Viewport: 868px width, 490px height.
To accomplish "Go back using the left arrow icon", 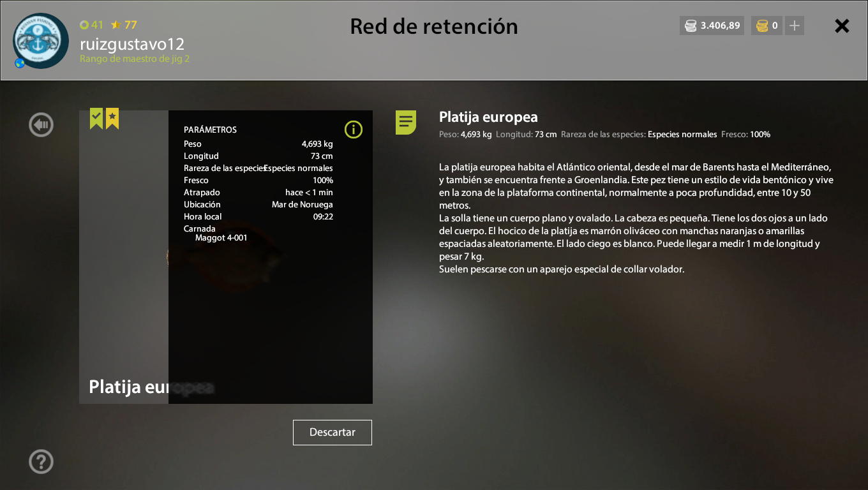I will (41, 124).
